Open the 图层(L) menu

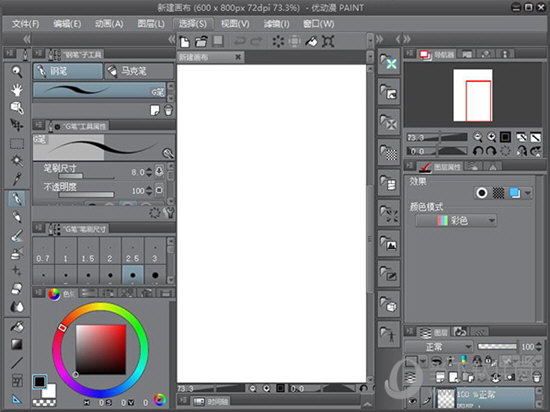coord(151,24)
